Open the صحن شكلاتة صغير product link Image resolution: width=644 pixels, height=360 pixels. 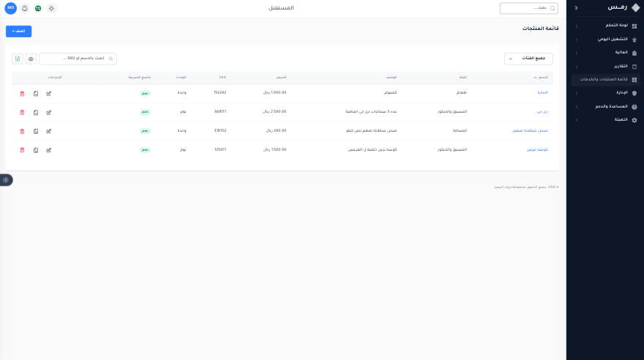530,130
